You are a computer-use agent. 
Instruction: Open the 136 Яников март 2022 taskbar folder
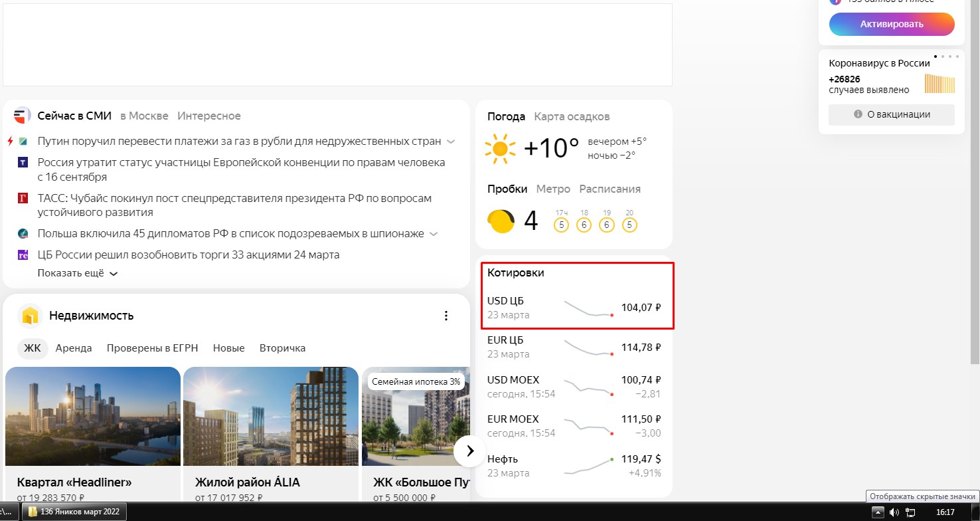pos(74,512)
